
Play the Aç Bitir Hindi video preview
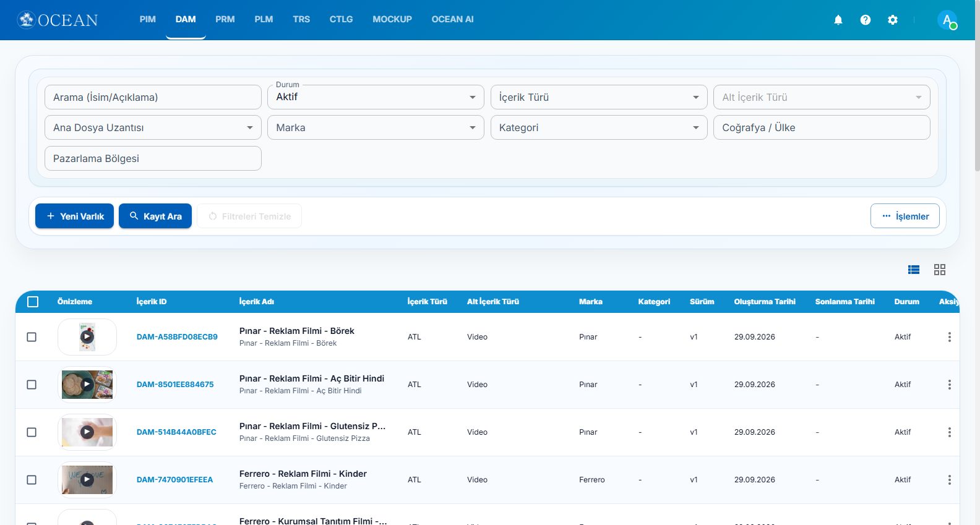coord(87,385)
